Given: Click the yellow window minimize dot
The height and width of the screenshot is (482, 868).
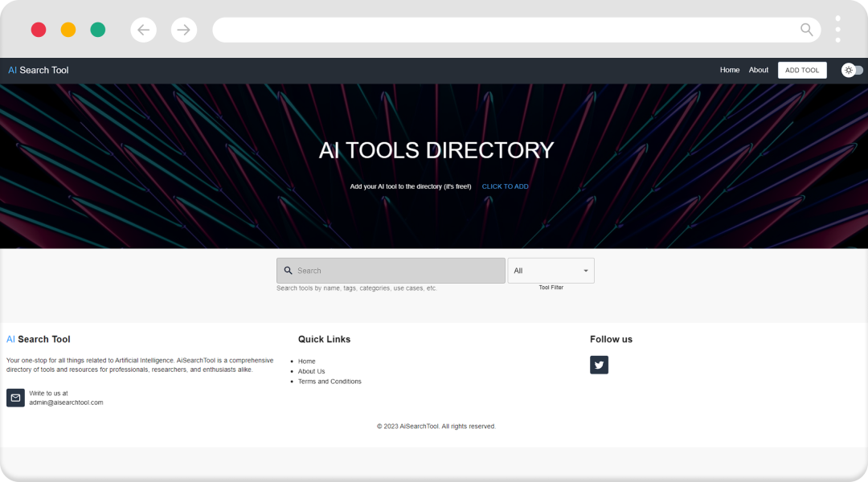Looking at the screenshot, I should (68, 30).
